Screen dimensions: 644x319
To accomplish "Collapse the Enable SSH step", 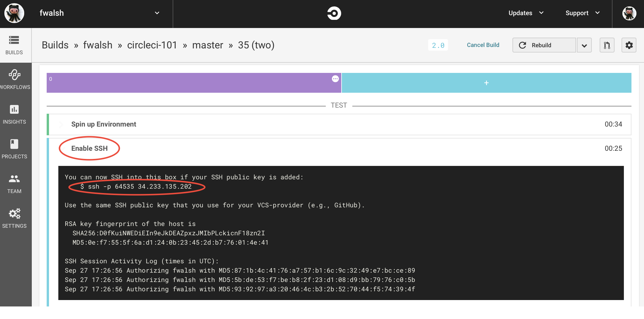I will pyautogui.click(x=89, y=148).
